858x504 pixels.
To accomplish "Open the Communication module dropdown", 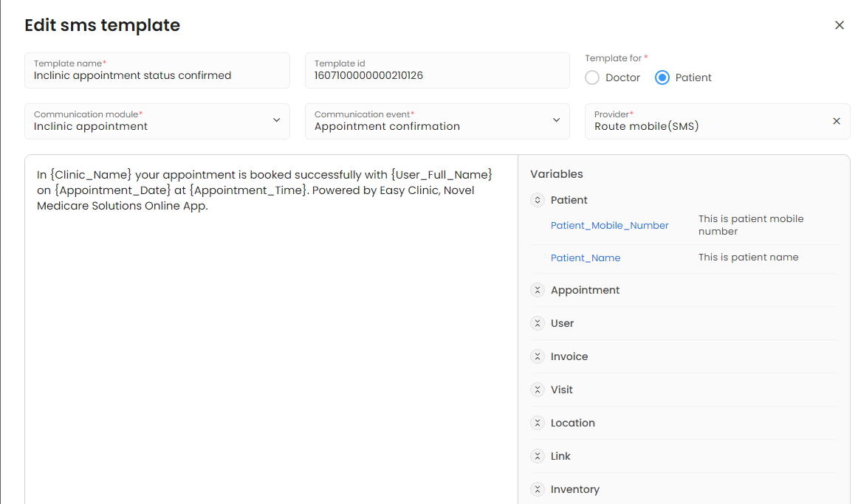I will click(x=157, y=121).
